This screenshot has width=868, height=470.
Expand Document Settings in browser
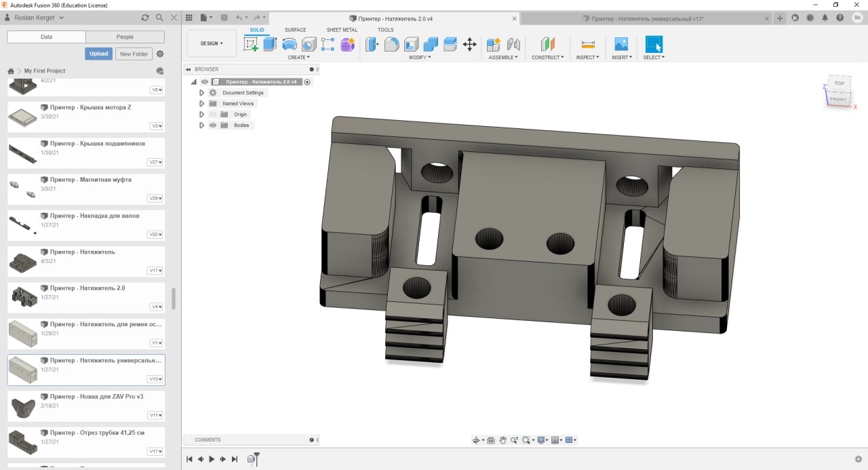201,93
